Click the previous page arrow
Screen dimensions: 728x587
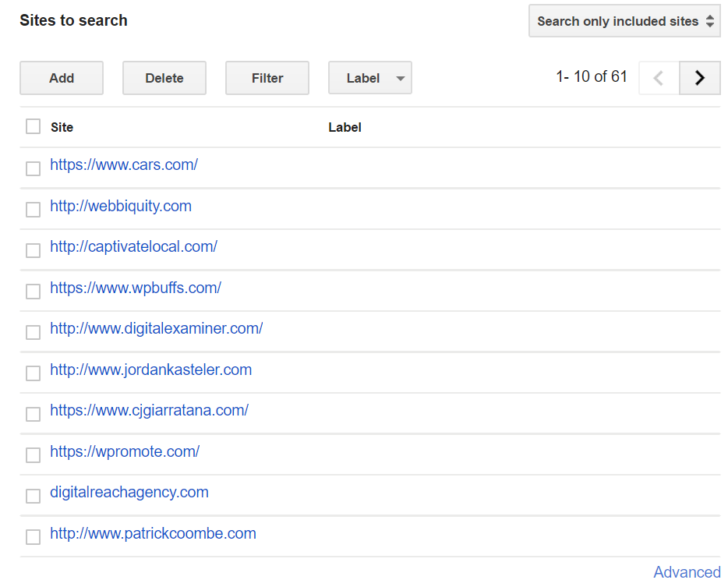[659, 78]
